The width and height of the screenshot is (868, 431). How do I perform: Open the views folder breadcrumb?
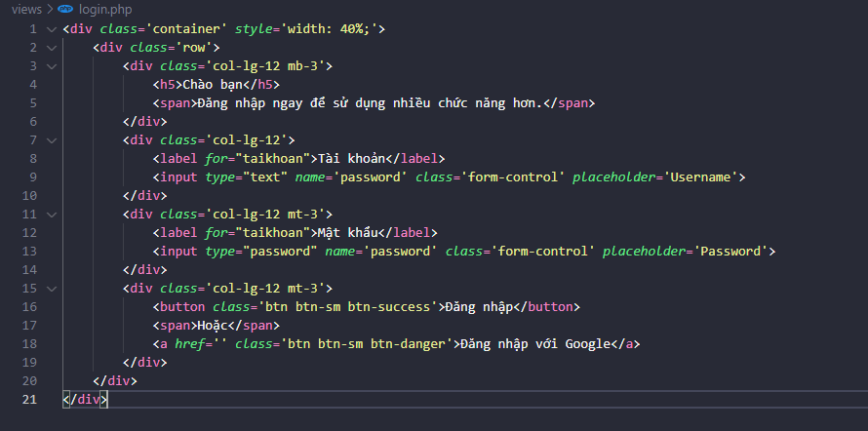pyautogui.click(x=26, y=9)
